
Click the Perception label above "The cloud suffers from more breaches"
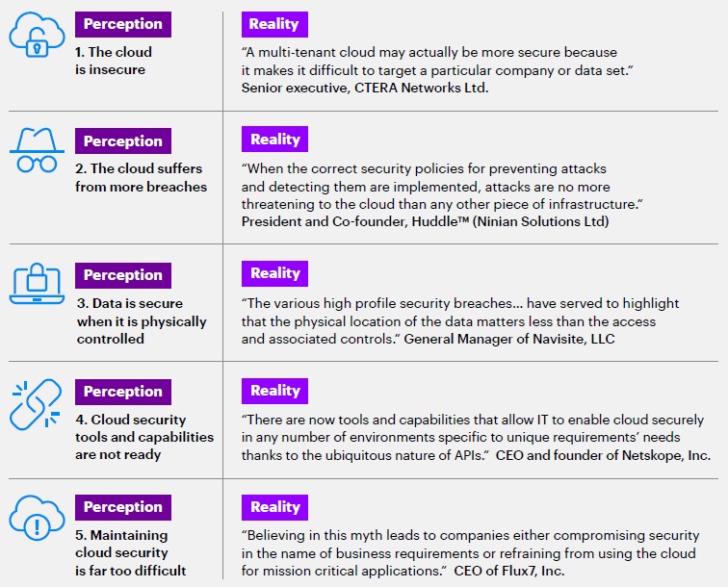tap(122, 141)
